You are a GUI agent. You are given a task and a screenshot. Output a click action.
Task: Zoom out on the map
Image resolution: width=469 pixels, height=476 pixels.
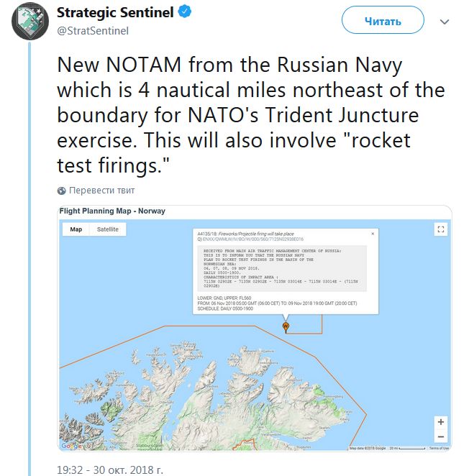coord(441,436)
